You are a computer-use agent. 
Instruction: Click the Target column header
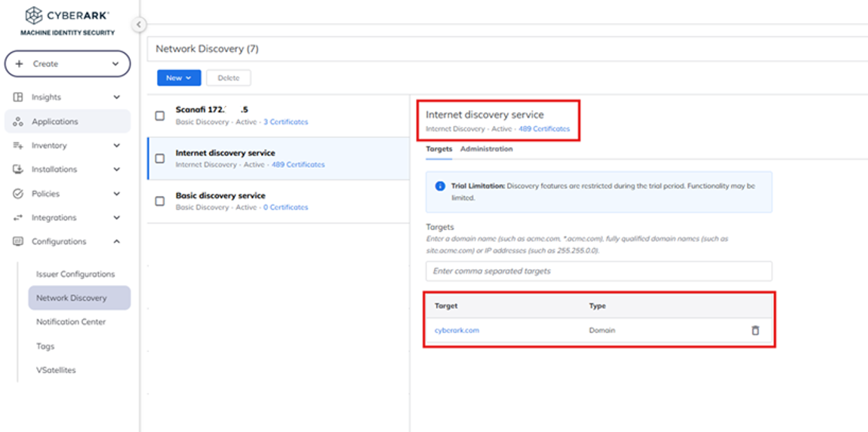(x=446, y=306)
